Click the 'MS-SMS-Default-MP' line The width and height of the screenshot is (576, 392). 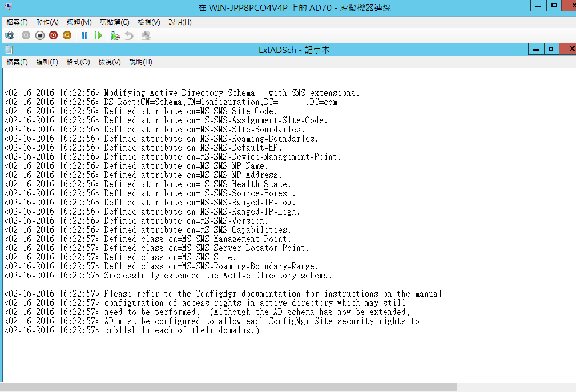[143, 148]
